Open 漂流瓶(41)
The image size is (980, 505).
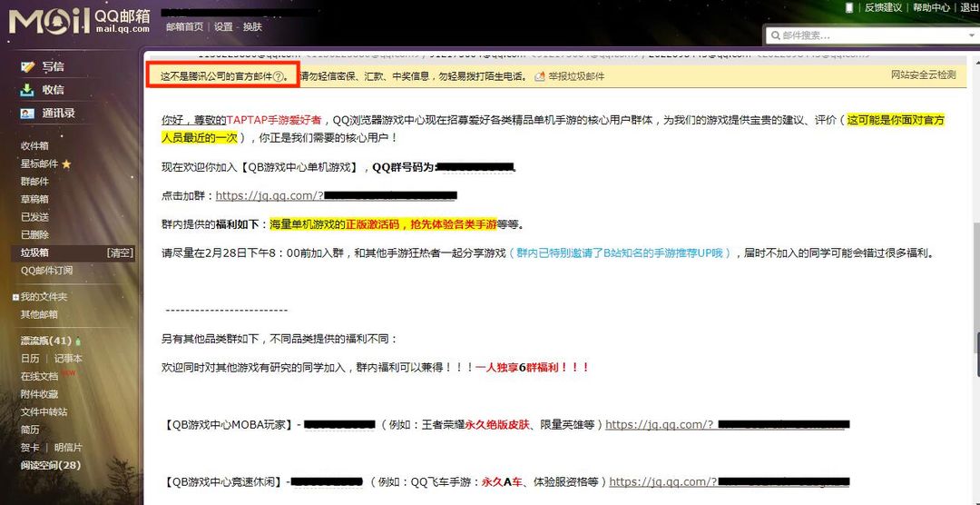pyautogui.click(x=46, y=341)
